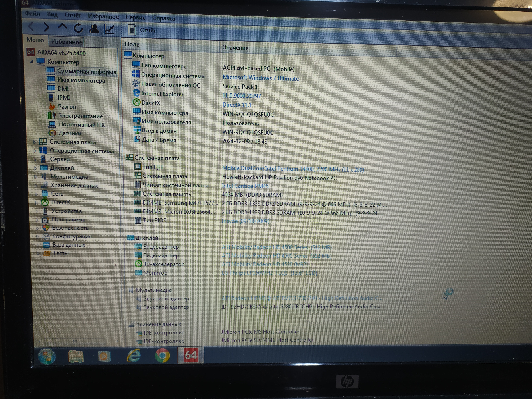532x399 pixels.
Task: Click the База данных tree icon
Action: tap(46, 245)
